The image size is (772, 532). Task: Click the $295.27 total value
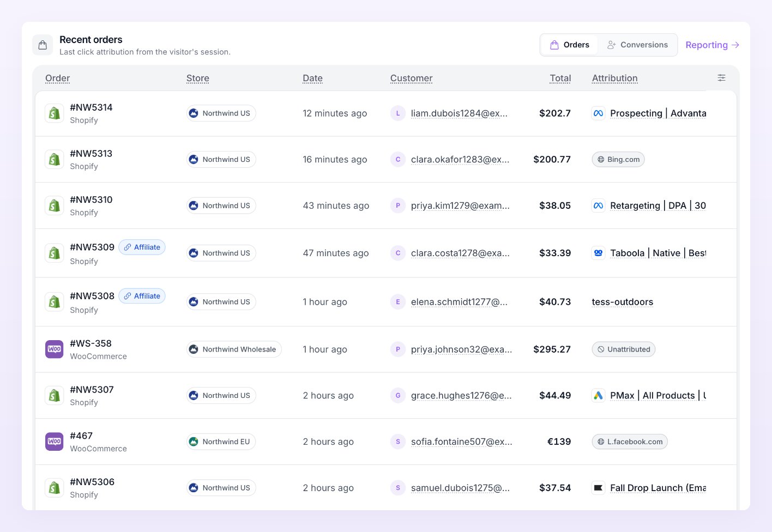click(552, 349)
